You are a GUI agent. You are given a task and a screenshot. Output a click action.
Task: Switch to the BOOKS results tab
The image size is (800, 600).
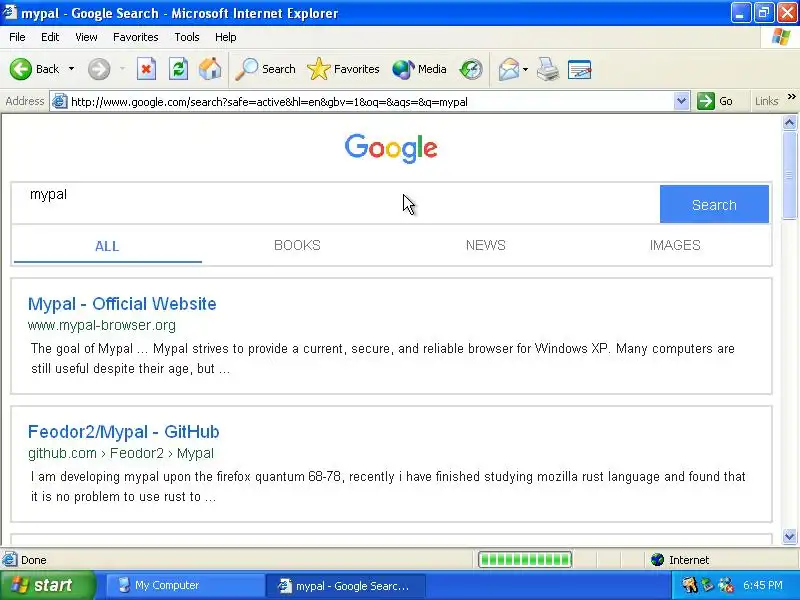coord(297,245)
